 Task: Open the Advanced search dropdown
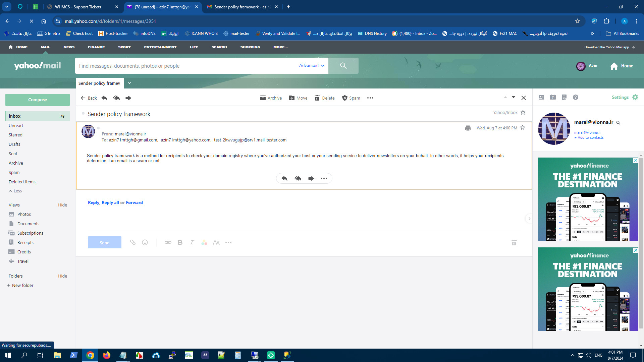pos(312,66)
